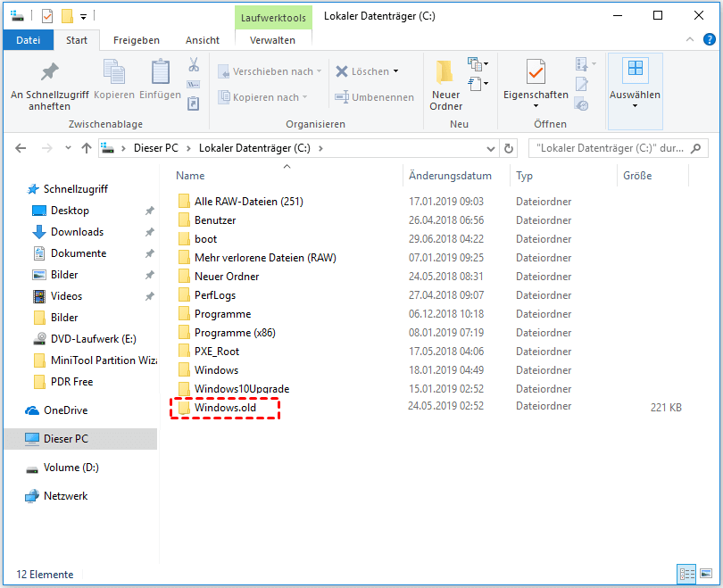The image size is (723, 588).
Task: Click Dieser PC in the breadcrumb
Action: point(156,148)
